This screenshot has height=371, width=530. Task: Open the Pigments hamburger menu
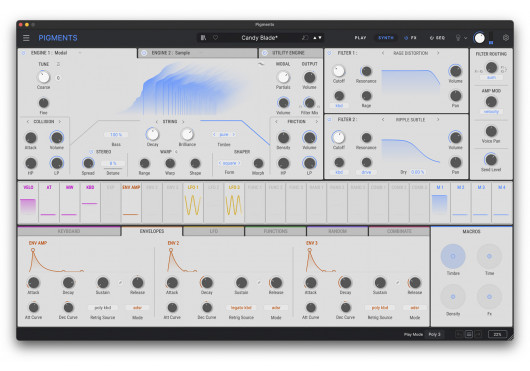26,38
